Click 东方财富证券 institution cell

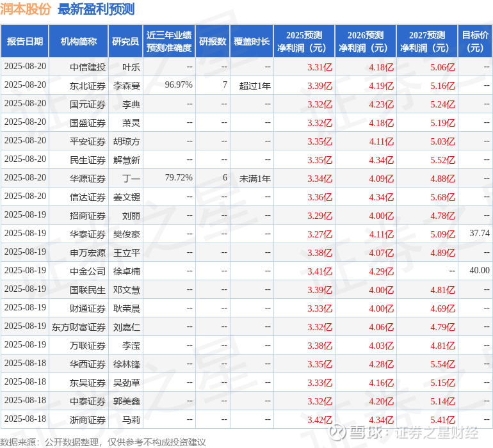(79, 327)
